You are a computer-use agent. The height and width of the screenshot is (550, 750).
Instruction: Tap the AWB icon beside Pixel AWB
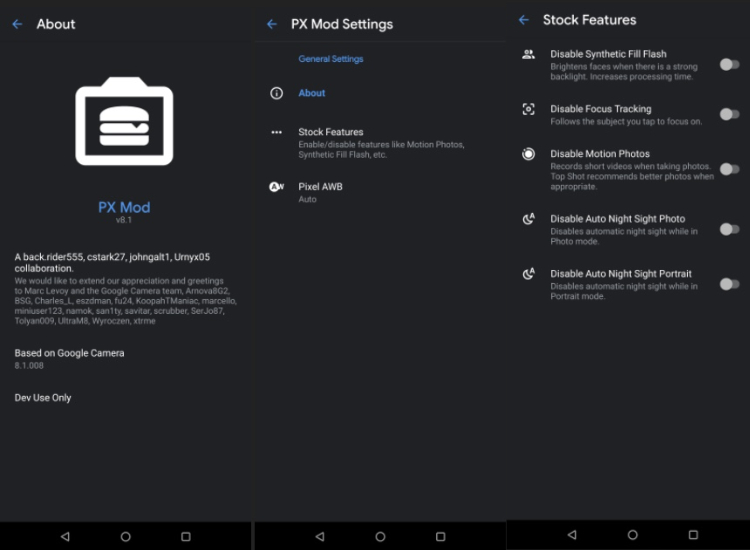click(276, 187)
